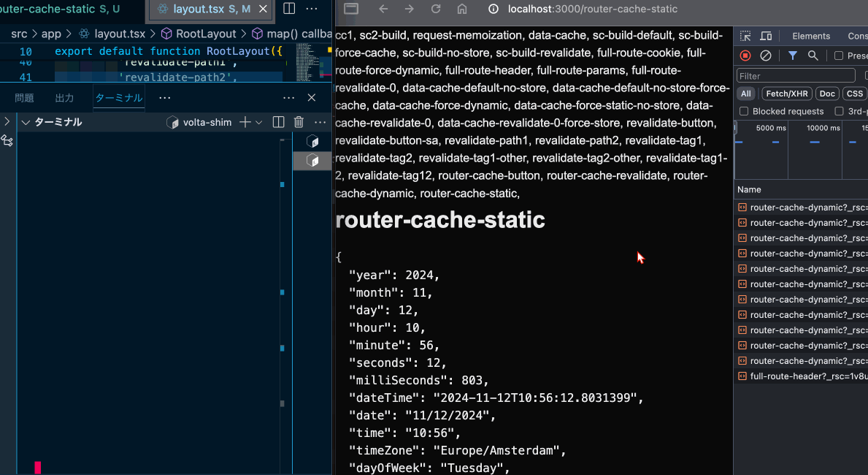Click browser tab strip icon left of back arrow
This screenshot has width=868, height=475.
tap(351, 8)
